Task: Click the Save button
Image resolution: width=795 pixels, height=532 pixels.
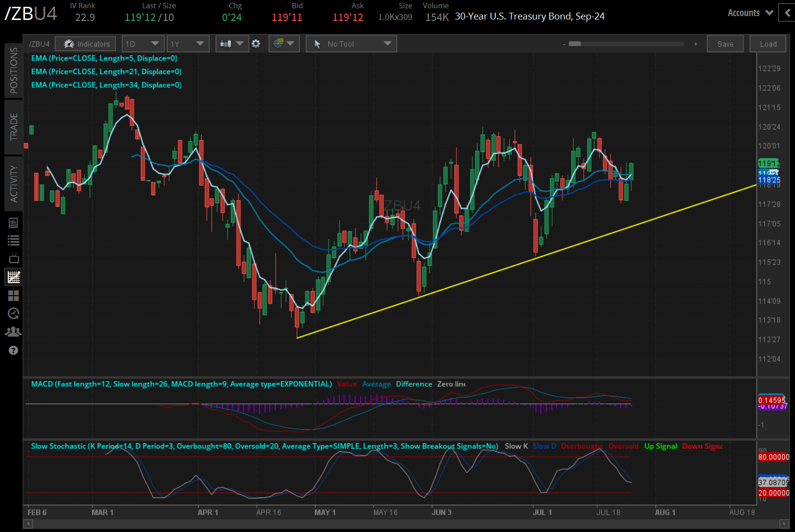Action: [x=725, y=43]
